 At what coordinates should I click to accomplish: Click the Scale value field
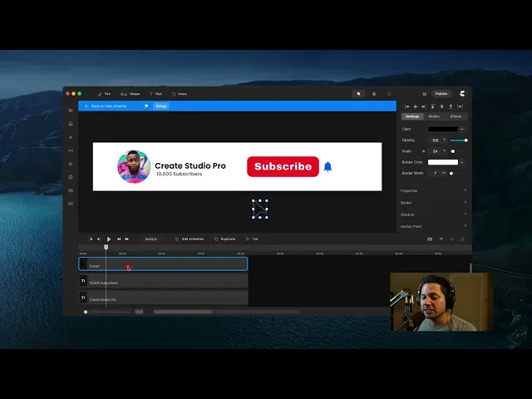436,151
